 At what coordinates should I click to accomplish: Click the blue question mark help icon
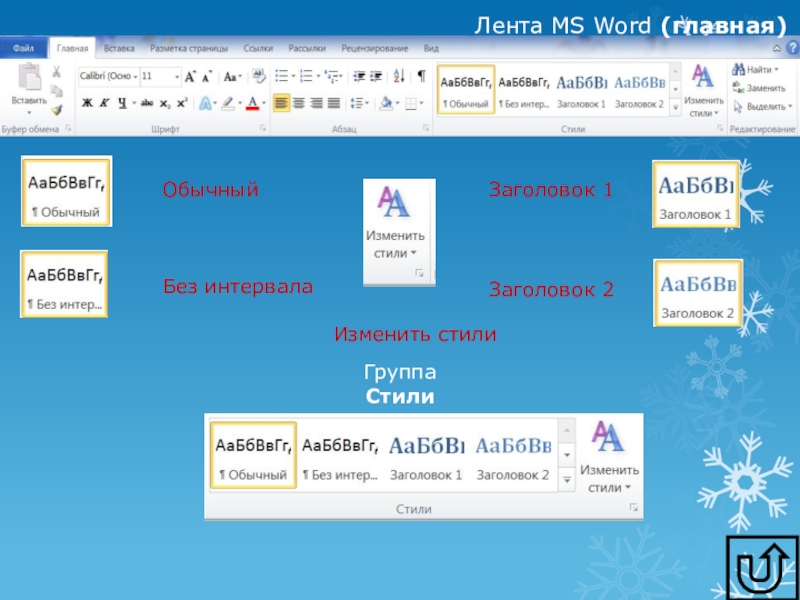(793, 48)
